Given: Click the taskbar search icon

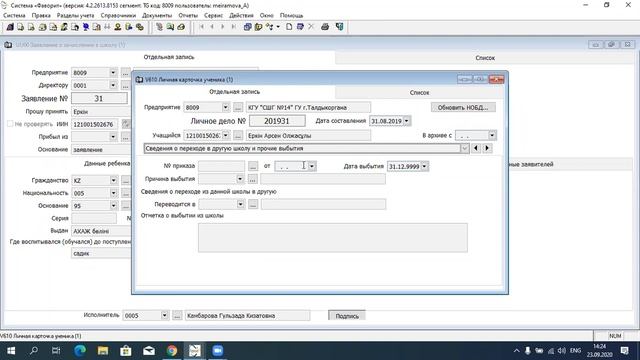Looking at the screenshot, I should 34,351.
